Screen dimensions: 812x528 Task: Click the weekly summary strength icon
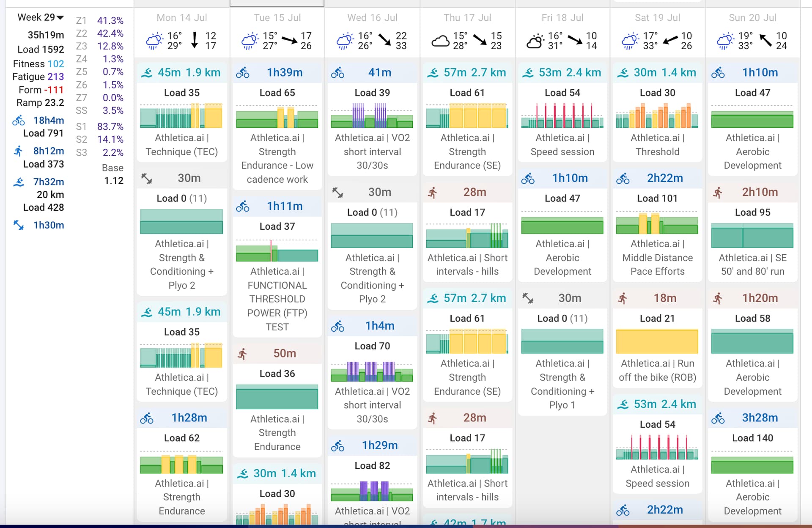click(19, 225)
